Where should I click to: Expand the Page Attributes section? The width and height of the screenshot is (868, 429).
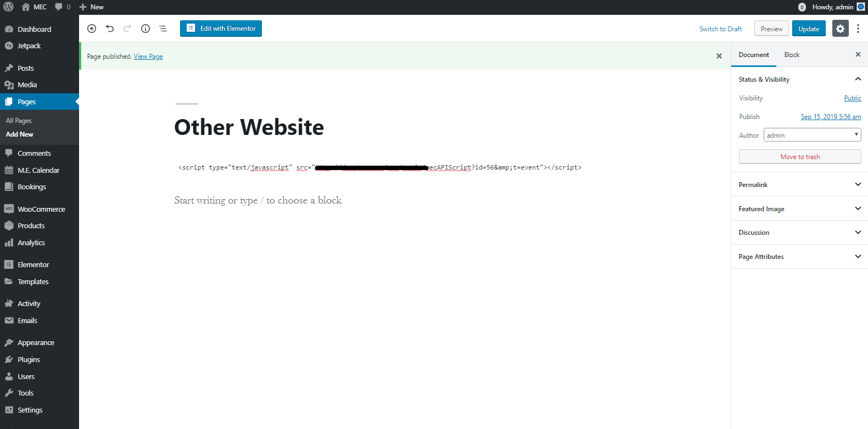[x=799, y=257]
